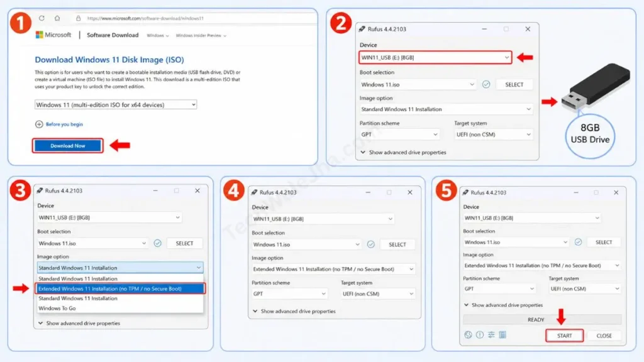Viewport: 644px width, 362px height.
Task: Open Boot selection dropdown in step 3 Rufus
Action: [92, 243]
